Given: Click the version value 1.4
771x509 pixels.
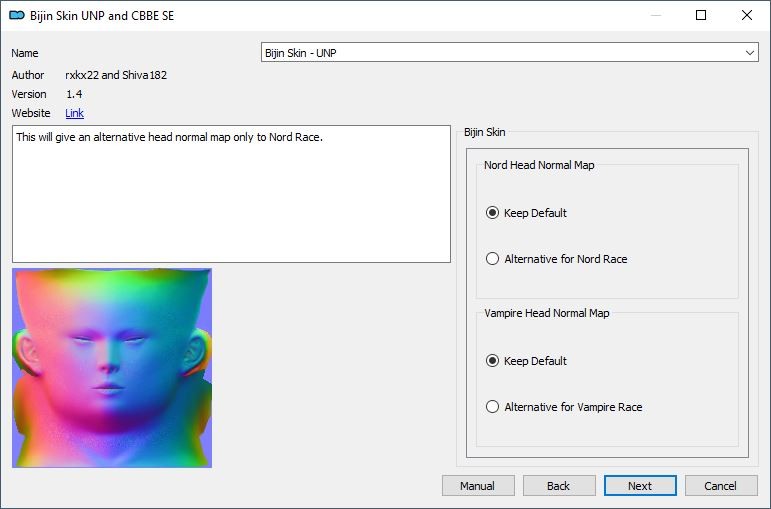Looking at the screenshot, I should [74, 94].
